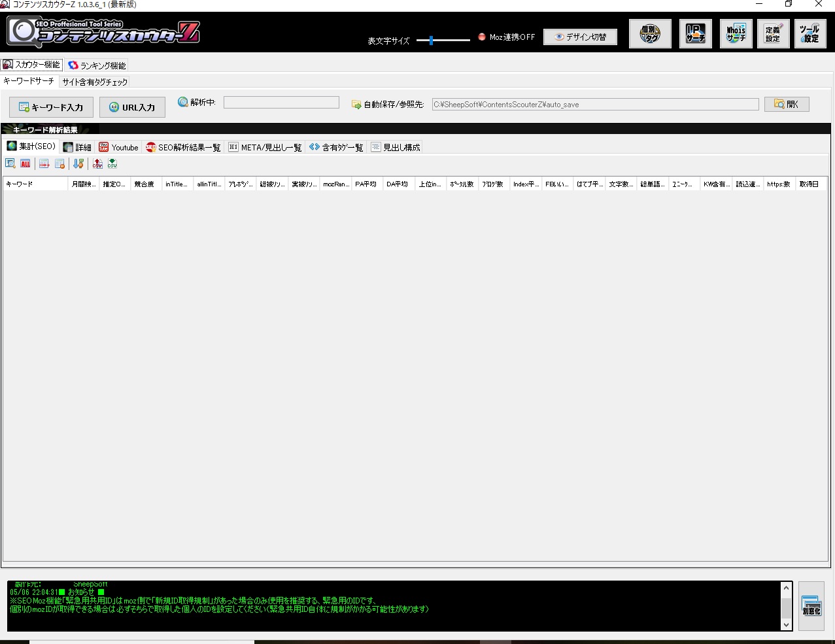835x644 pixels.
Task: Launch the Whoisサーチ tool
Action: point(736,34)
